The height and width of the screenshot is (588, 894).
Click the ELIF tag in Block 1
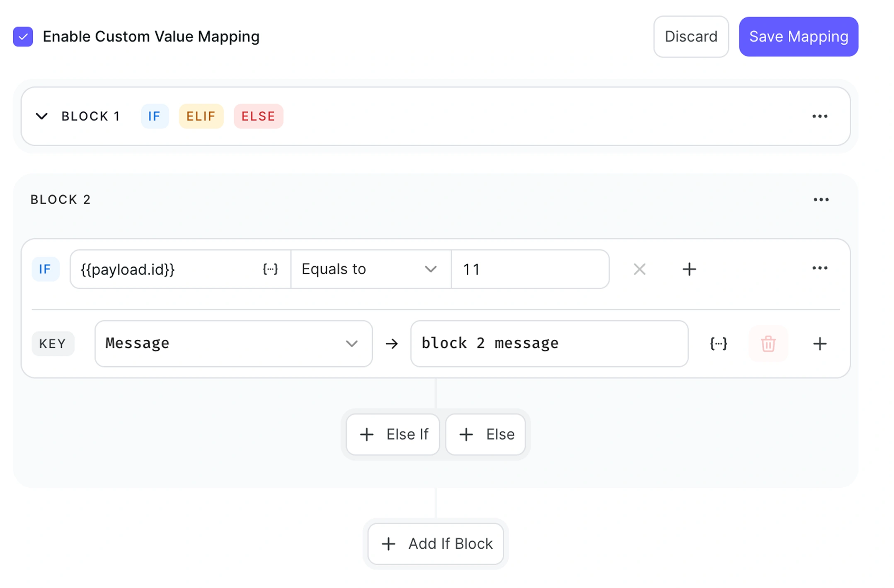tap(201, 116)
